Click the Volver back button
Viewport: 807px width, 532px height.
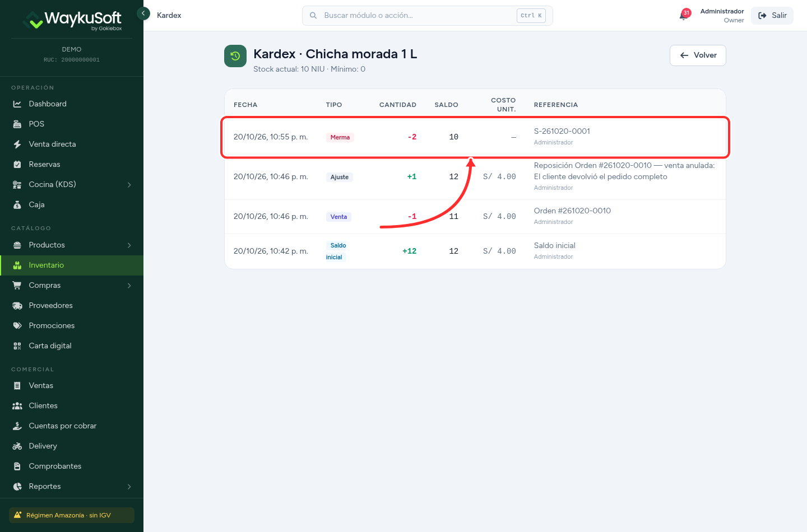pos(698,55)
